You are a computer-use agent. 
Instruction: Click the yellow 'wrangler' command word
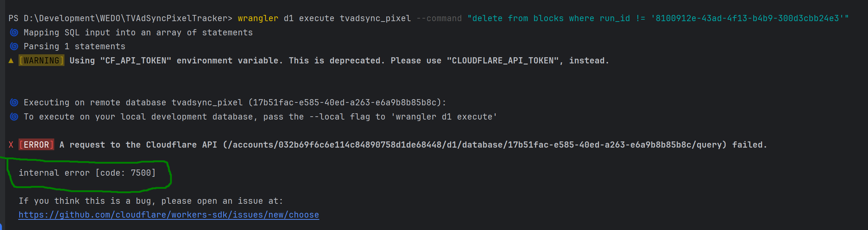click(x=258, y=18)
